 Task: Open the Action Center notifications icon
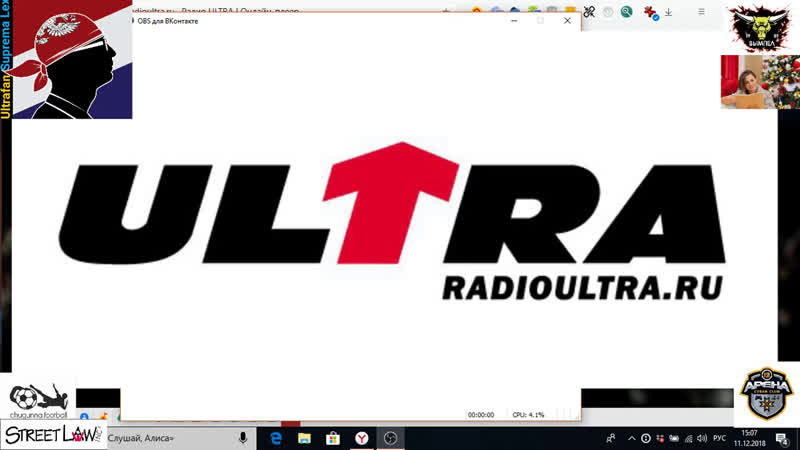pos(782,438)
